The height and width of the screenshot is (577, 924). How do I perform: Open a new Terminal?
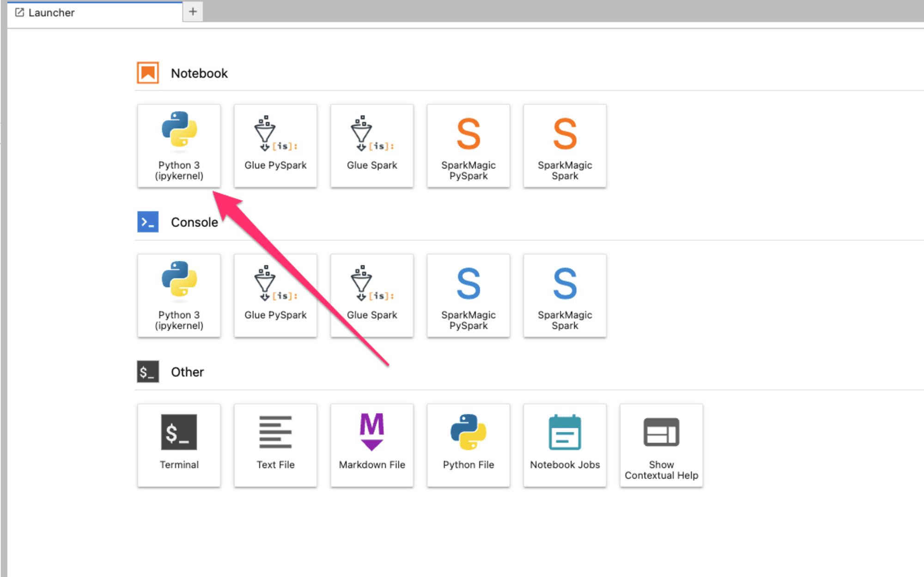(179, 445)
